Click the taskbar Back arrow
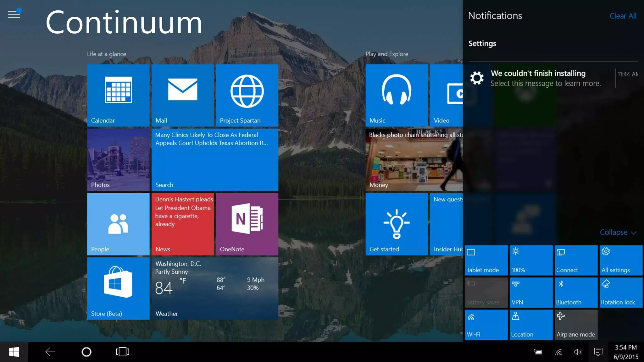 [50, 352]
